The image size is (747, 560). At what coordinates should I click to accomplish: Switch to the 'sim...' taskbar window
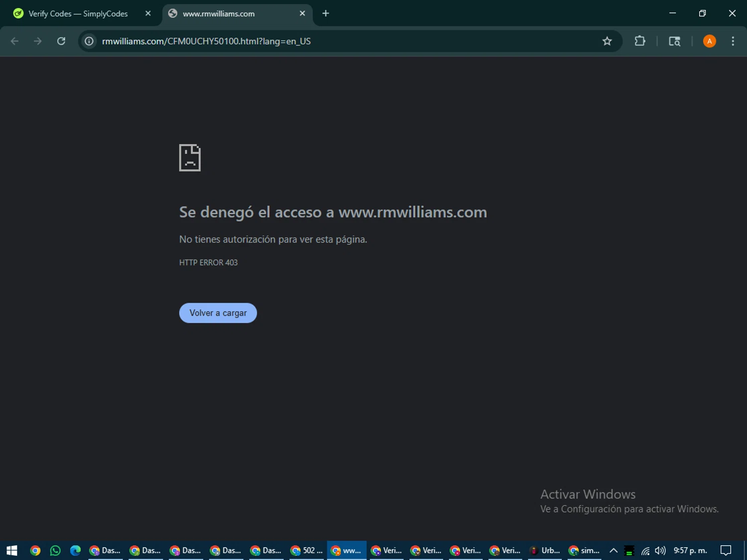584,550
